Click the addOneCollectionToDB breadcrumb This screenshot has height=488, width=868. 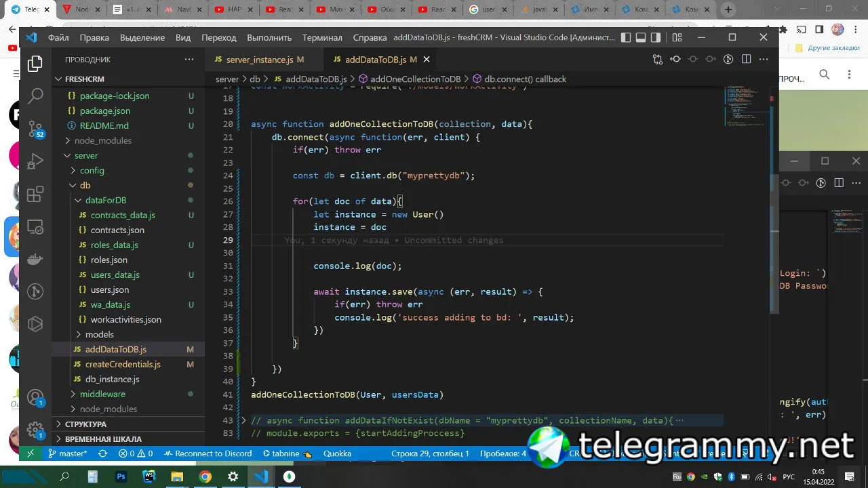pyautogui.click(x=409, y=79)
